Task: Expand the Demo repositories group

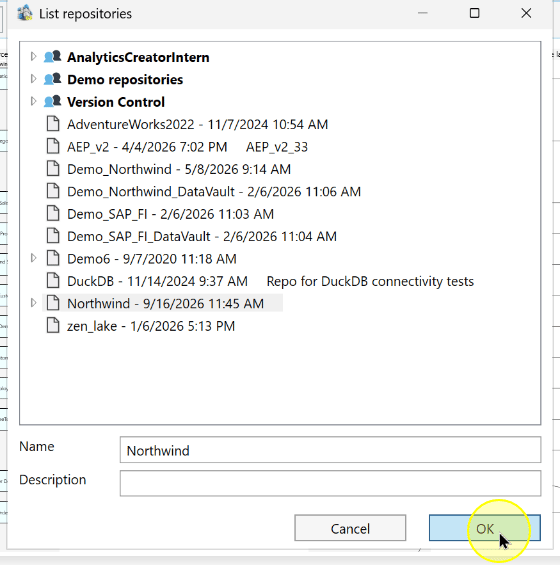Action: (x=33, y=79)
